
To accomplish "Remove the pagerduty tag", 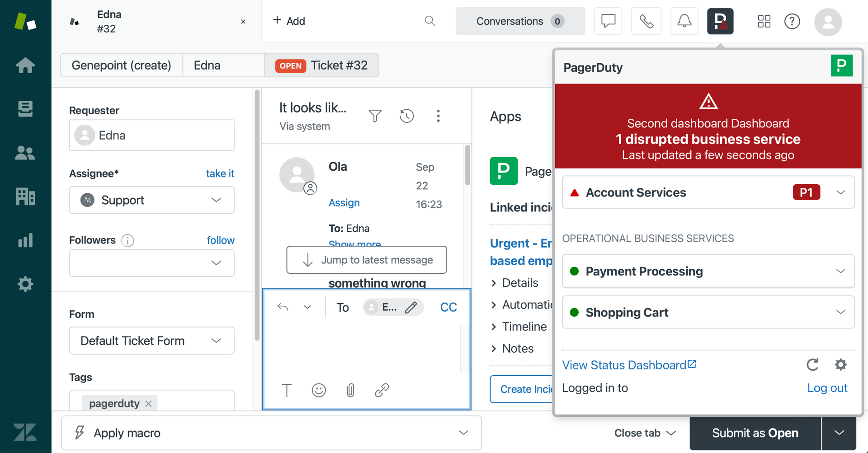I will [x=148, y=403].
